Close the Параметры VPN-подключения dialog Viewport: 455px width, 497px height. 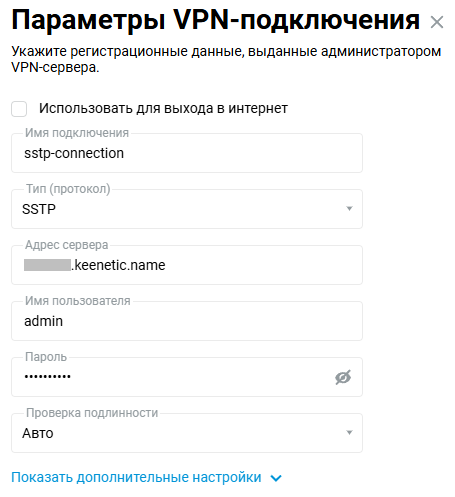click(437, 22)
